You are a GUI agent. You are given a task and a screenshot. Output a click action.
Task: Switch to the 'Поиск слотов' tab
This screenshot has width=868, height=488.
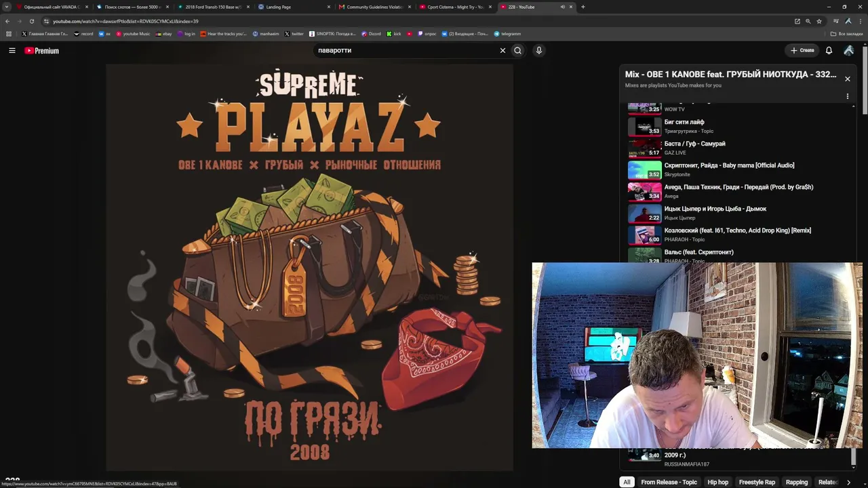coord(132,7)
